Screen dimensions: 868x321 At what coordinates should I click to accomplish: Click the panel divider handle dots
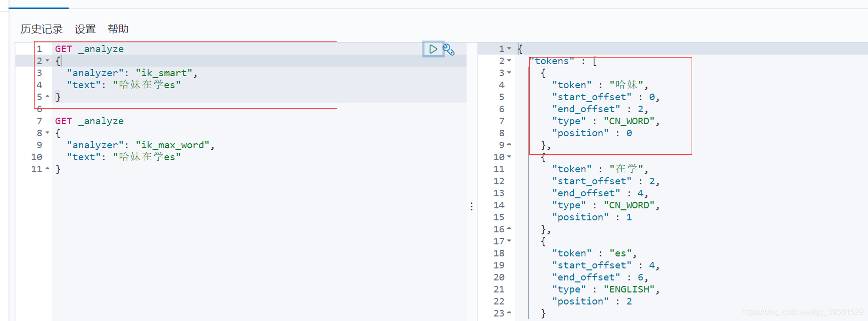(472, 206)
